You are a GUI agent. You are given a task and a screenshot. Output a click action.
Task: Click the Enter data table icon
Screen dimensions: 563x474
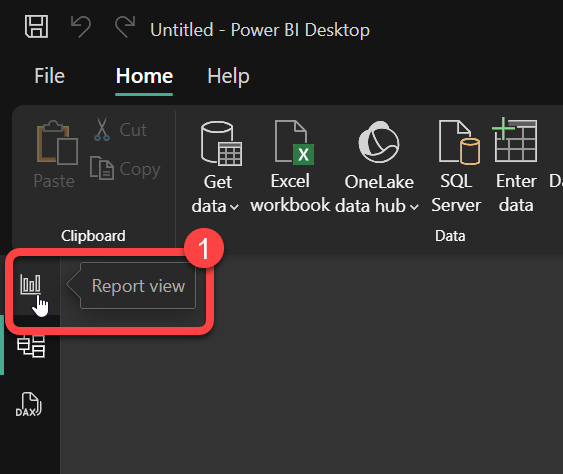pyautogui.click(x=515, y=140)
